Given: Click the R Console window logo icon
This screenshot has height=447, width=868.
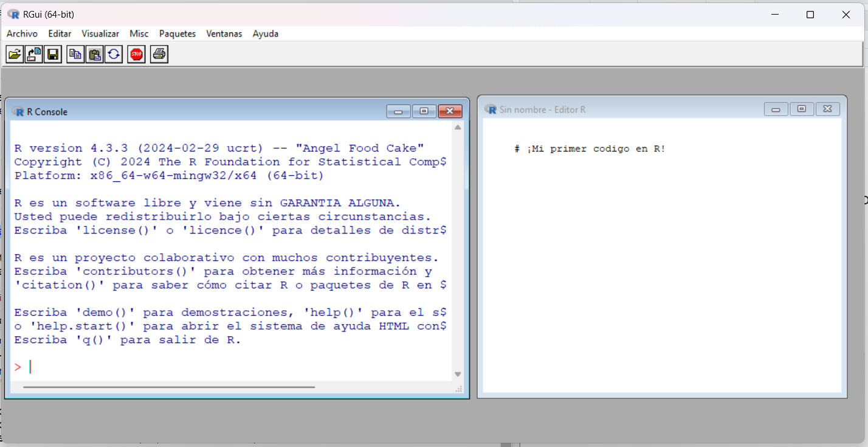Looking at the screenshot, I should point(18,111).
